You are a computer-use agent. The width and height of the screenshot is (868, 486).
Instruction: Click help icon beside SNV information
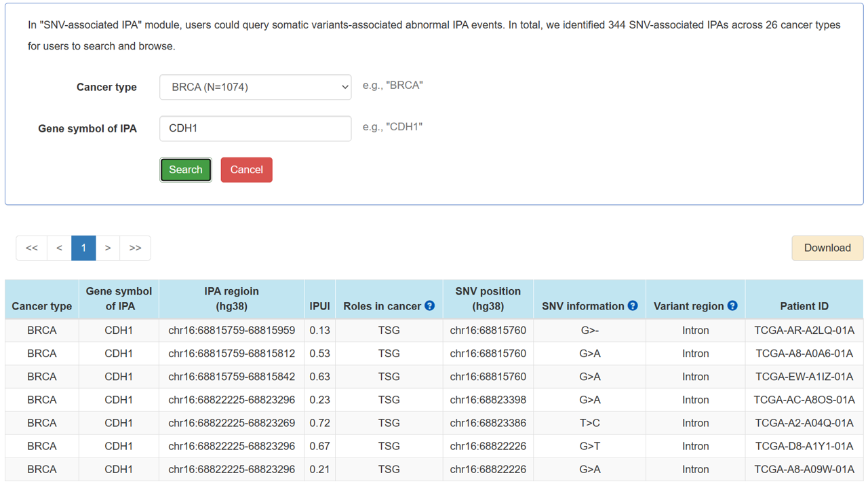point(633,306)
